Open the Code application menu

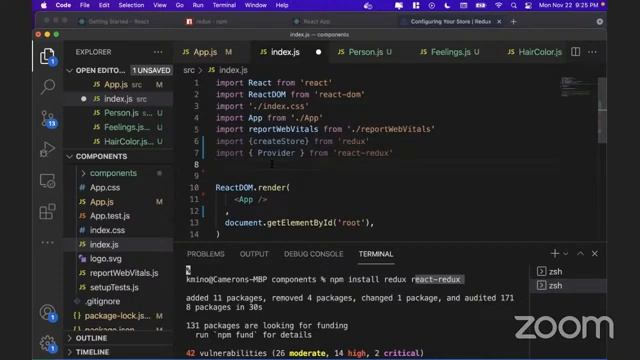pyautogui.click(x=63, y=5)
